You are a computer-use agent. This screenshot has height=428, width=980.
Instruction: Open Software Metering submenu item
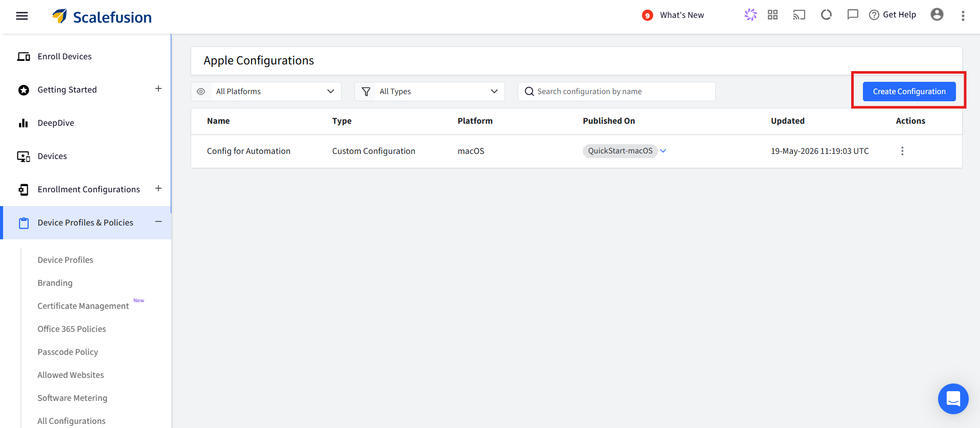click(72, 398)
